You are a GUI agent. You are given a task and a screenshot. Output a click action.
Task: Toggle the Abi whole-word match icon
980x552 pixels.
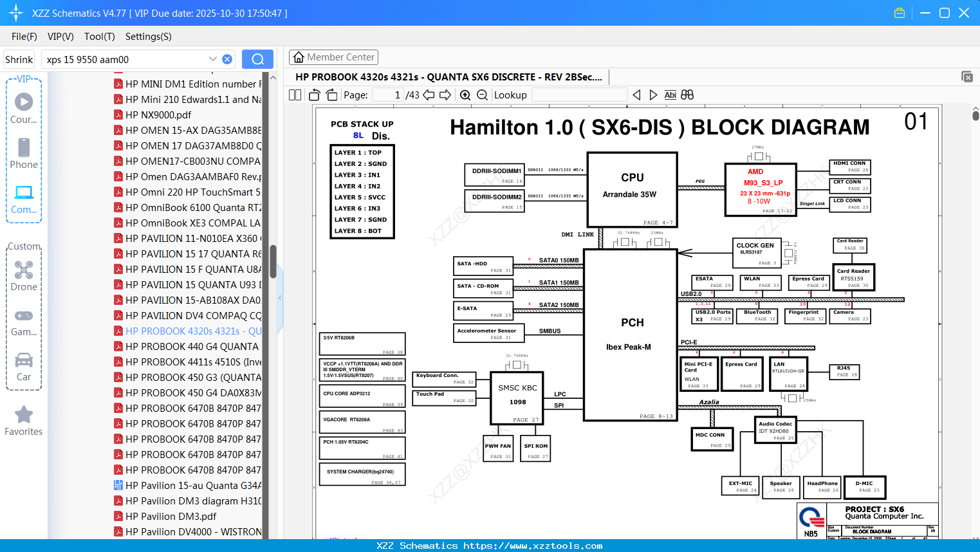point(670,95)
